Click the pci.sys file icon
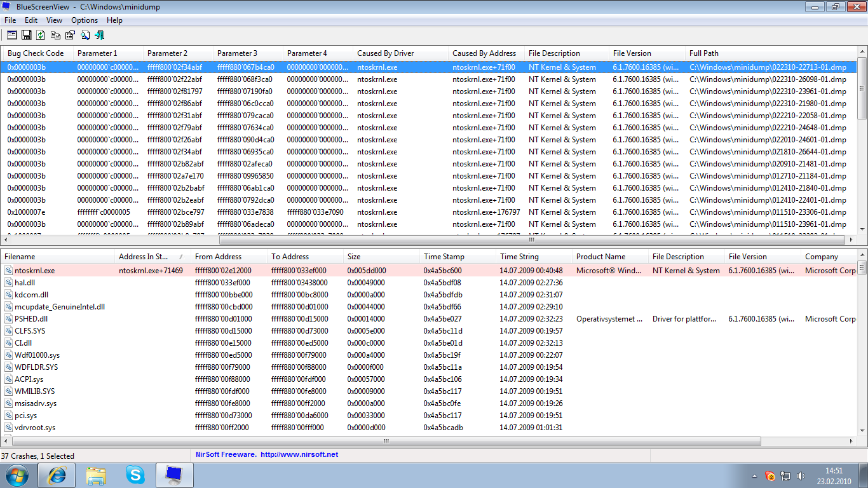 pyautogui.click(x=9, y=416)
